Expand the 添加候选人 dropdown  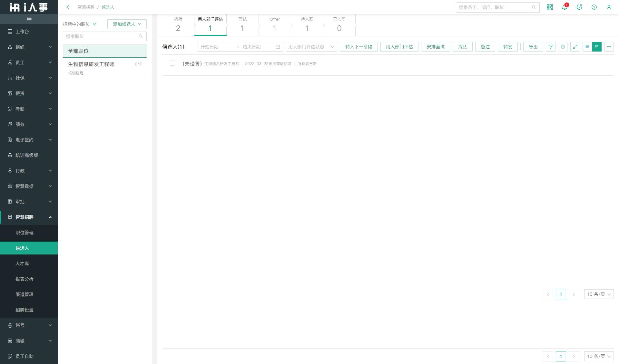127,24
